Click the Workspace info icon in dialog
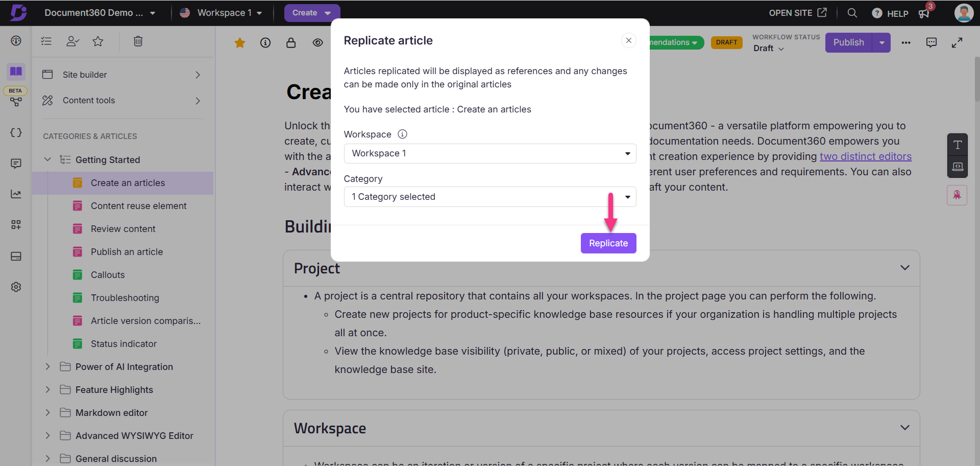Viewport: 980px width, 466px height. click(x=402, y=134)
